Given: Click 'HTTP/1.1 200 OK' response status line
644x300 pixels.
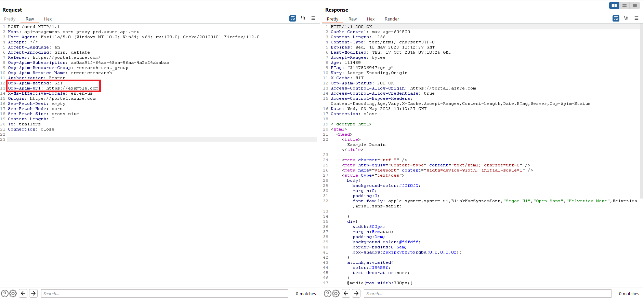Looking at the screenshot, I should 351,27.
